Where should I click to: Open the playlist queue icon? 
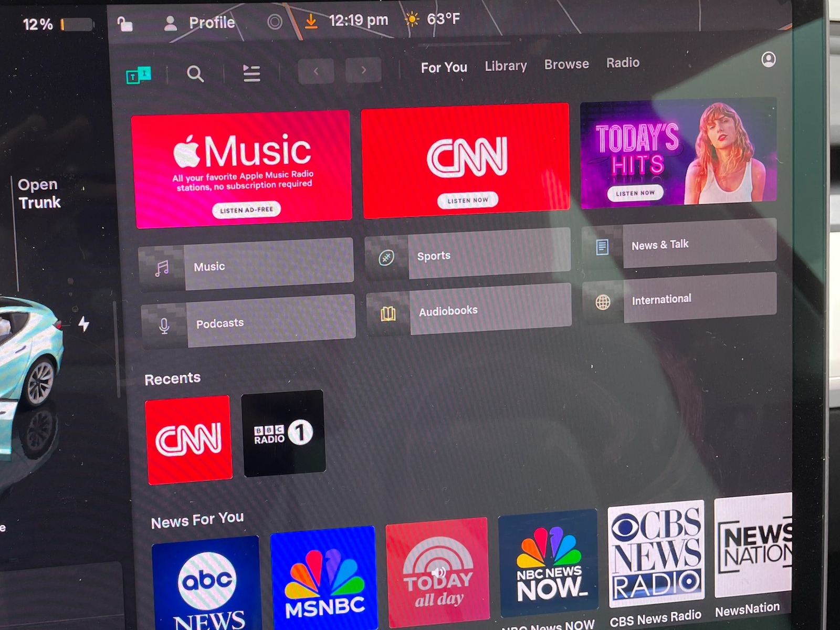pos(252,73)
